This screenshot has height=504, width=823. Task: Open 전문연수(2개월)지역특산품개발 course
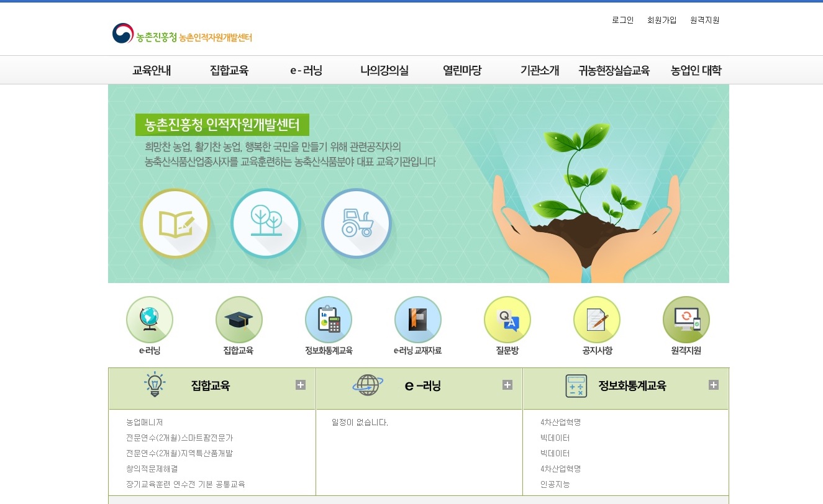[180, 453]
